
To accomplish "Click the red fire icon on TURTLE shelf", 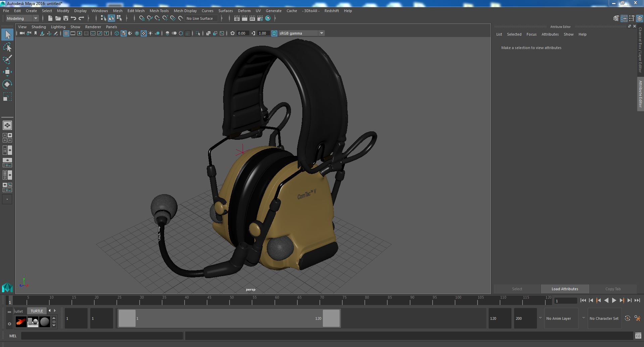I will [21, 322].
